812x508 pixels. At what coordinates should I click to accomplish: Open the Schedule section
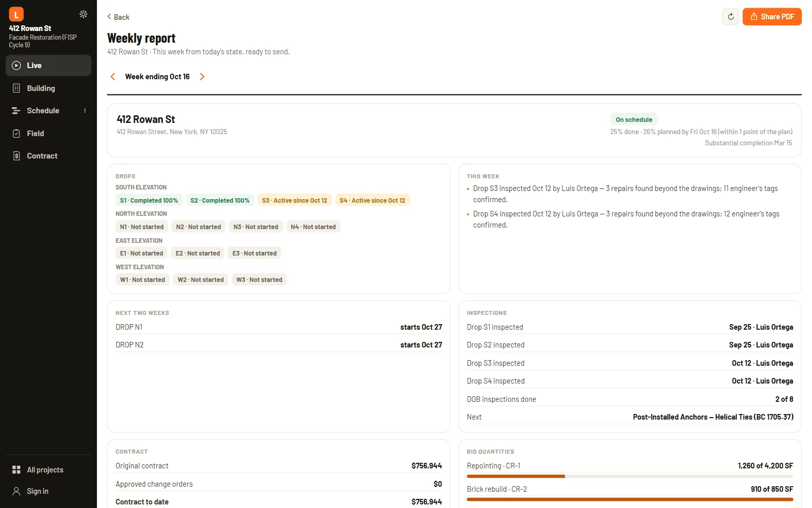(49, 111)
